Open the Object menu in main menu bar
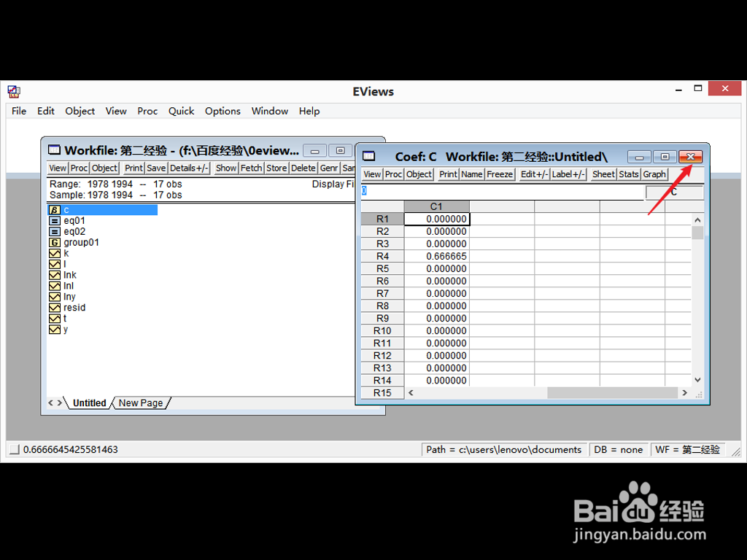This screenshot has width=747, height=560. [80, 111]
